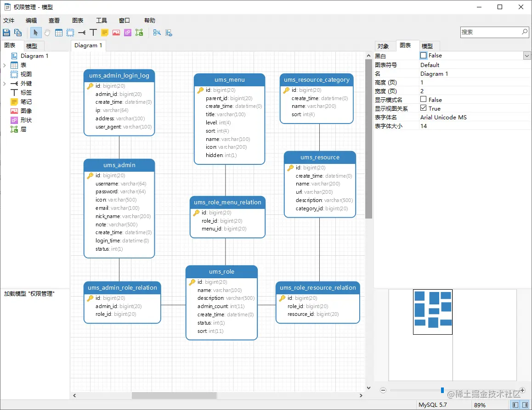Image resolution: width=532 pixels, height=410 pixels.
Task: Open the 工具 menu
Action: click(102, 20)
